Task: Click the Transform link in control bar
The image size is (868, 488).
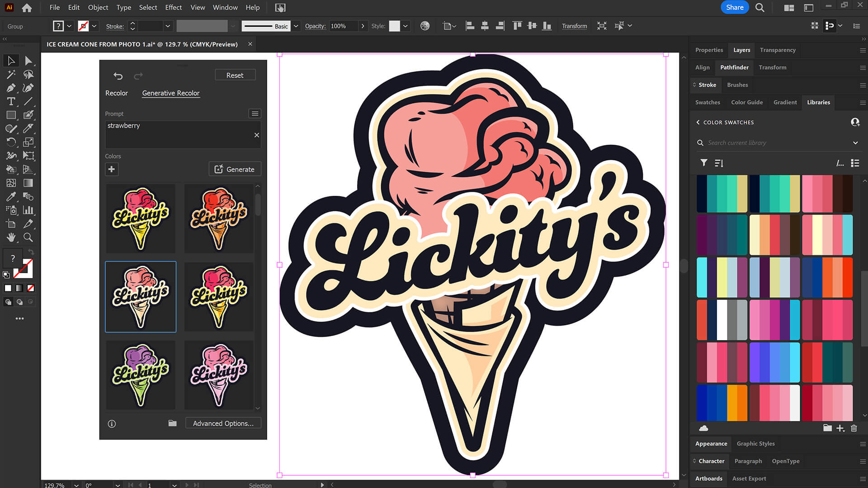Action: pos(574,26)
